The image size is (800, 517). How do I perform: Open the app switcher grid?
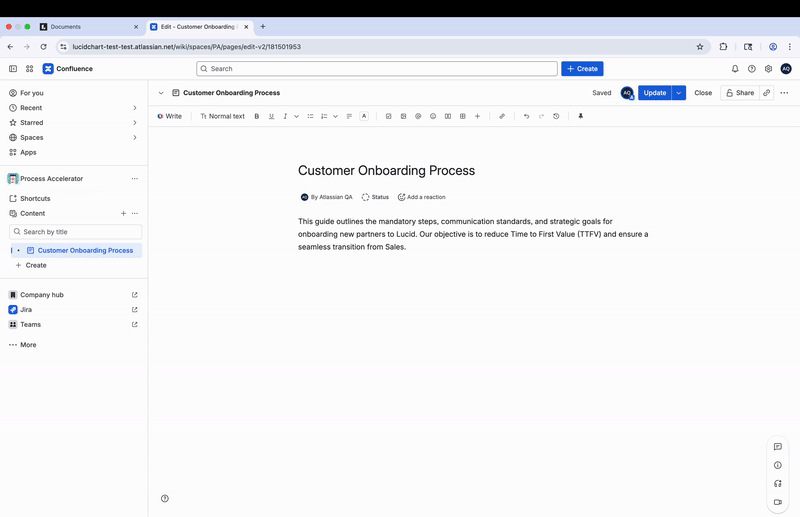point(30,69)
